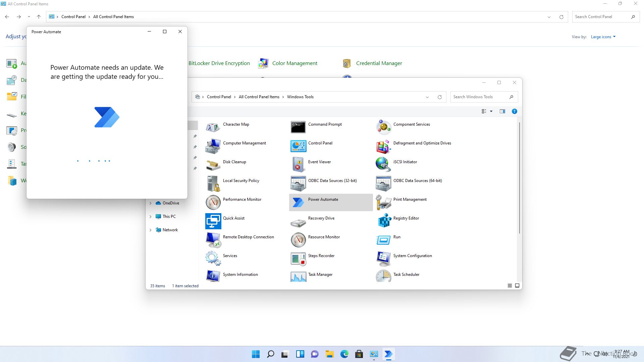Open the Help icon in Windows Tools

pos(514,111)
